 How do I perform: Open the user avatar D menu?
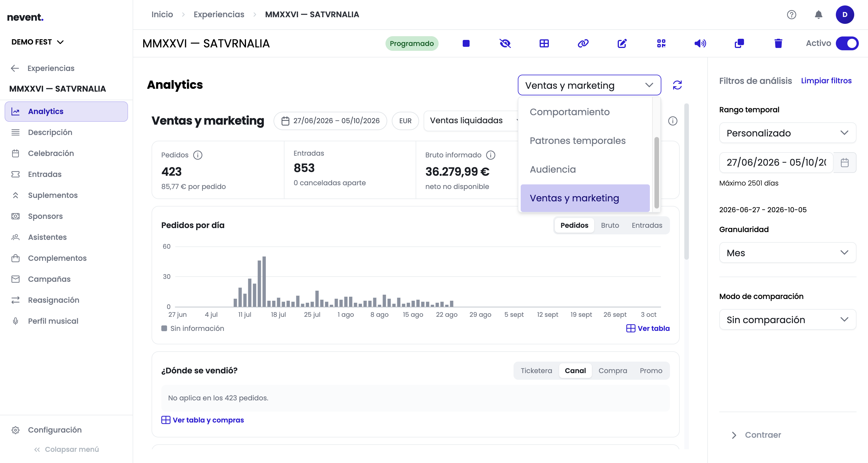pos(845,14)
